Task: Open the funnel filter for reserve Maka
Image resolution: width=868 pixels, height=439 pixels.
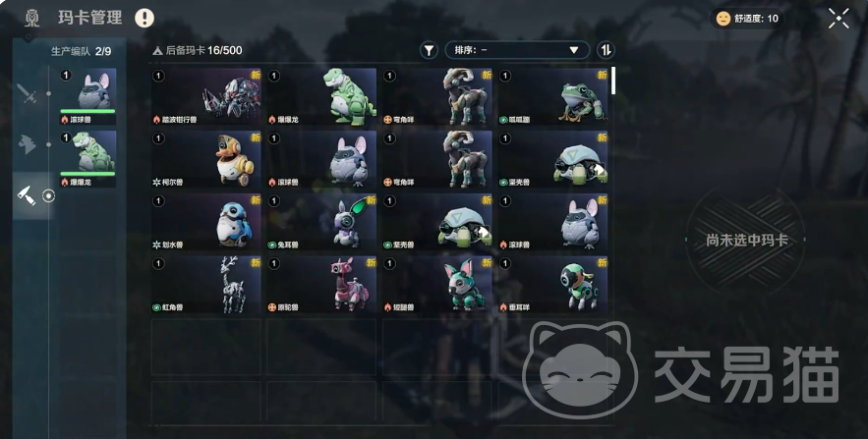Action: pyautogui.click(x=429, y=50)
